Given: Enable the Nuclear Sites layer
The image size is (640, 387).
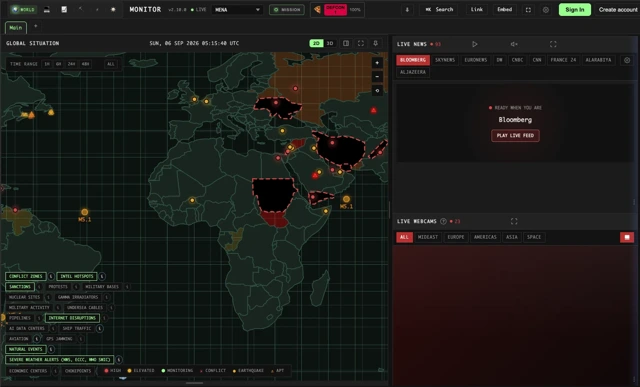Looking at the screenshot, I should pos(24,297).
